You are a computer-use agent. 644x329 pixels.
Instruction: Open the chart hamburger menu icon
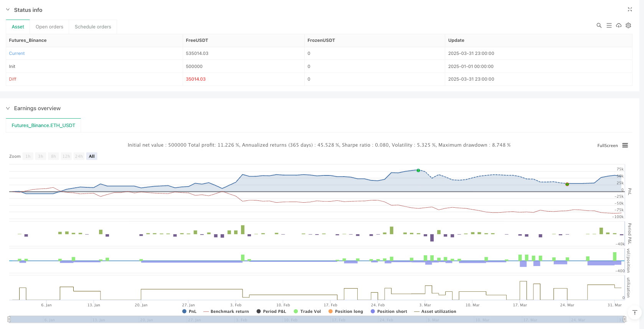(x=625, y=145)
